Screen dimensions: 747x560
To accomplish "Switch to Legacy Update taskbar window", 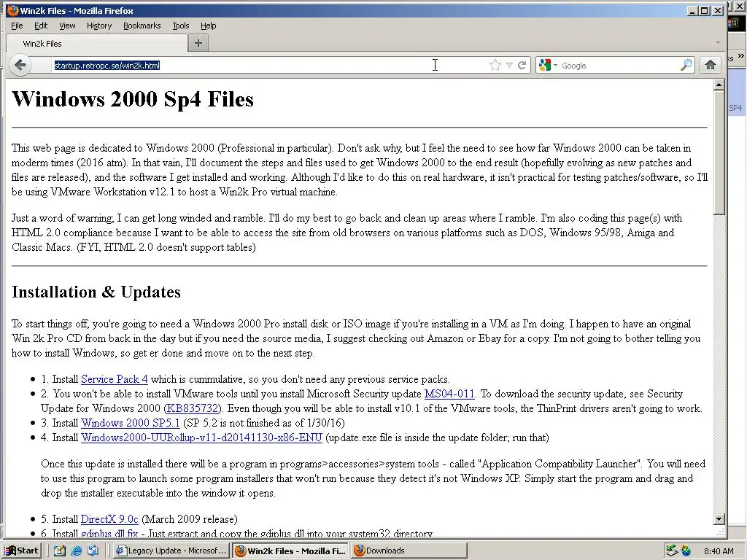I will [171, 551].
